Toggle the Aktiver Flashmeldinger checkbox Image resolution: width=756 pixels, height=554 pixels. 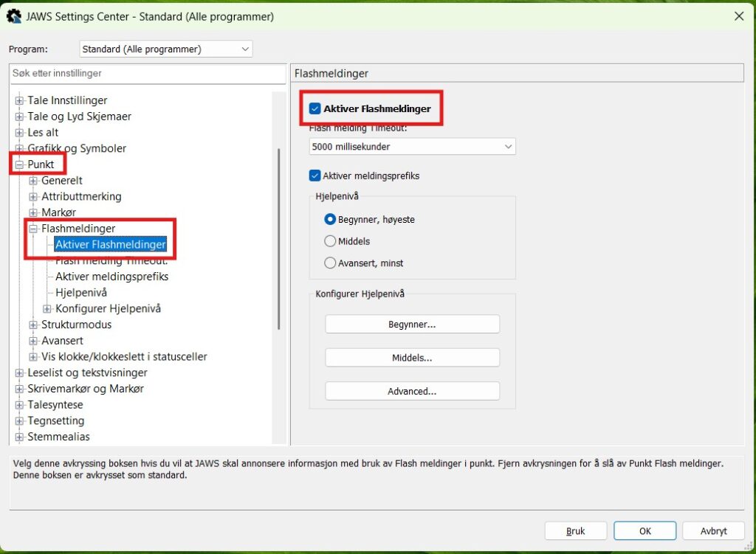[315, 108]
